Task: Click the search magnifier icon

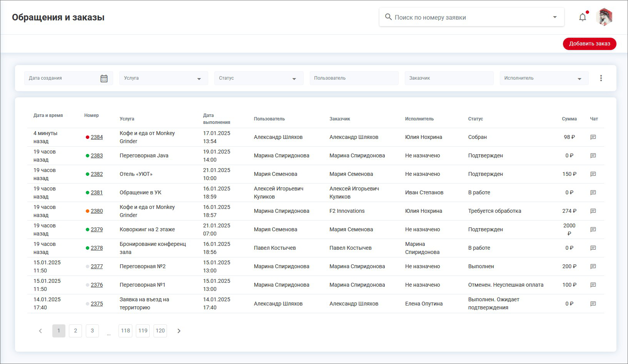Action: coord(388,17)
